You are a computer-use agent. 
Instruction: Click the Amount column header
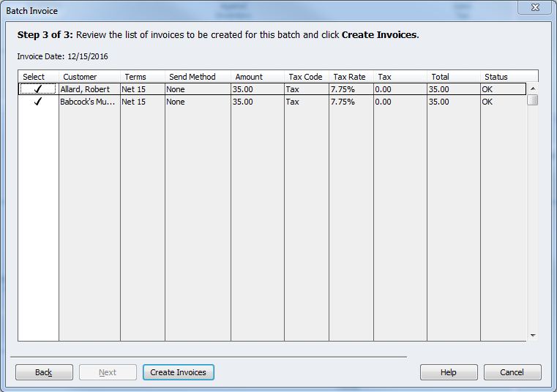[249, 77]
